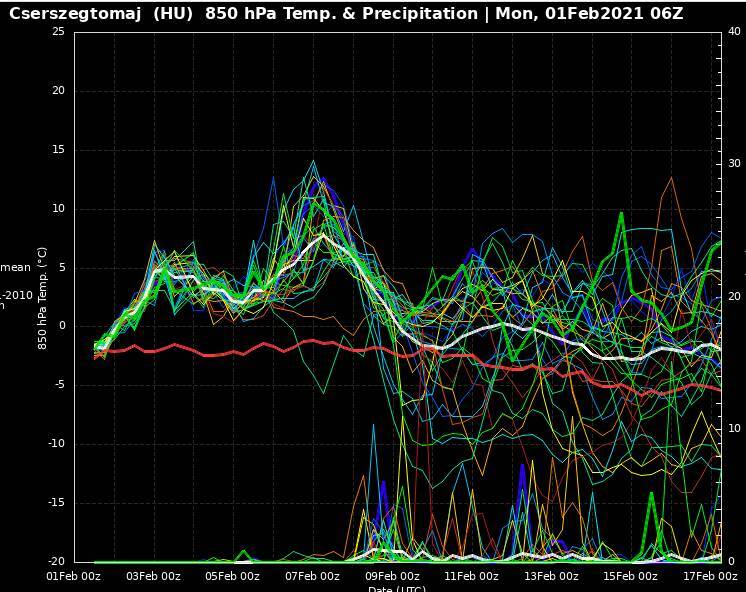
Task: Click the 30 value on precipitation axis
Action: [x=734, y=164]
